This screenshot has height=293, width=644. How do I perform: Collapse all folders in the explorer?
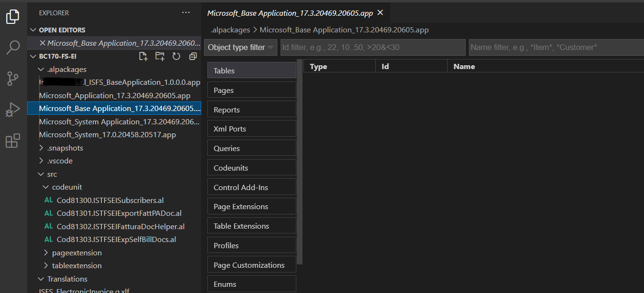pyautogui.click(x=192, y=56)
